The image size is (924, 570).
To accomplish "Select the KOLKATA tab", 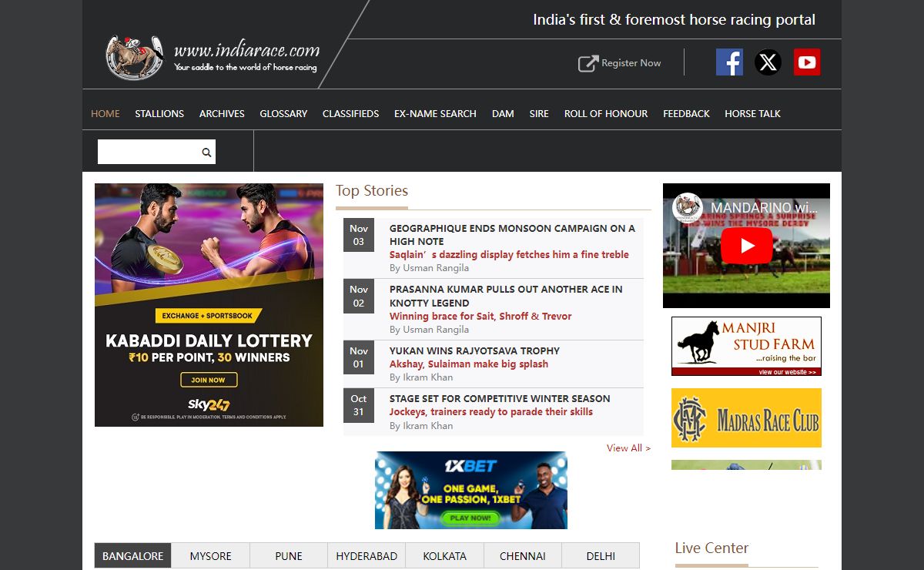I will pyautogui.click(x=445, y=555).
